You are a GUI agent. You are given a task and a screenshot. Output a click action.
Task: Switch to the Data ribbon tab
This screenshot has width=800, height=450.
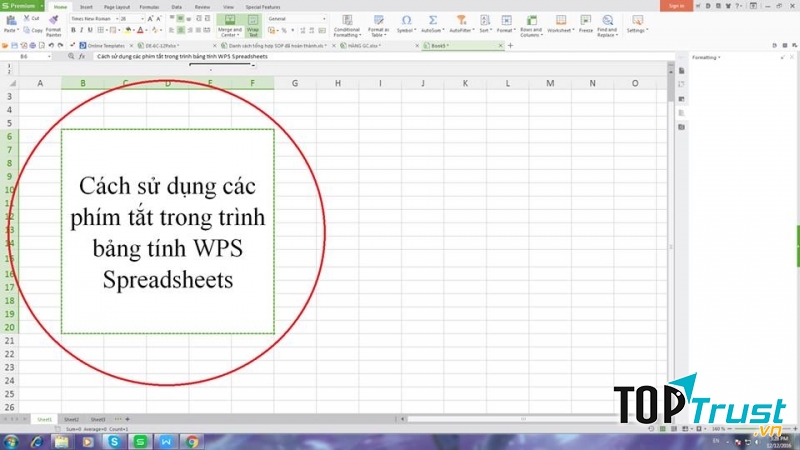(x=177, y=7)
